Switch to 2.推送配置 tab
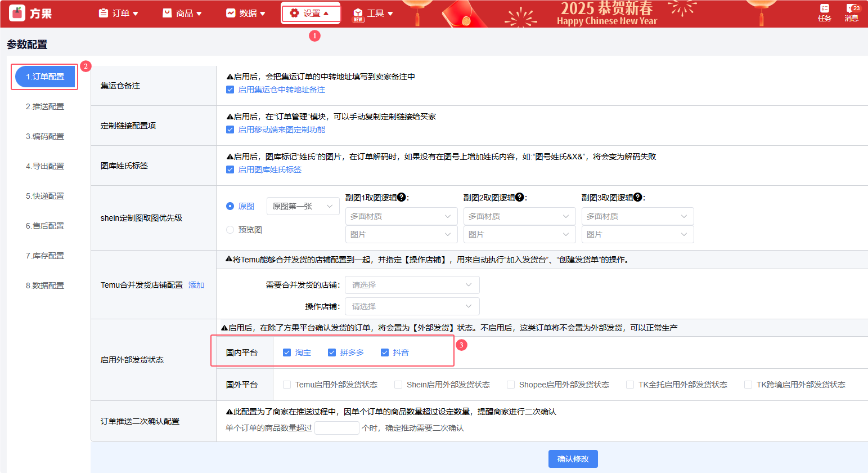Image resolution: width=868 pixels, height=473 pixels. point(45,106)
